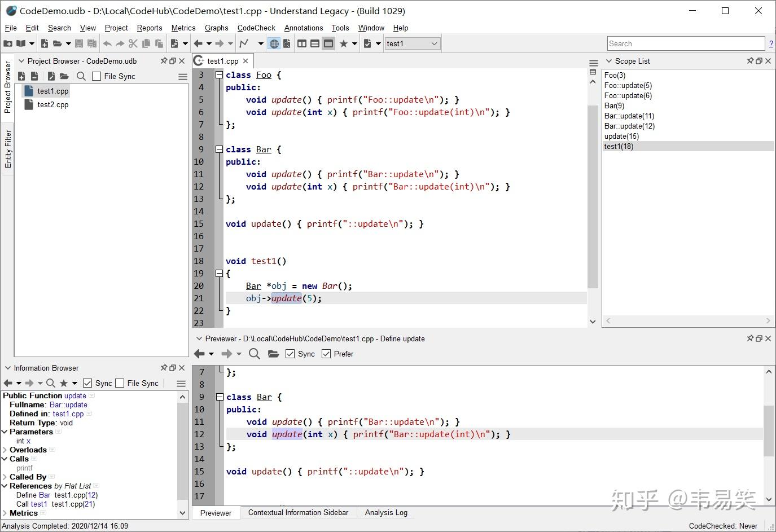Click the find-in-files icon beside the globe

(287, 43)
